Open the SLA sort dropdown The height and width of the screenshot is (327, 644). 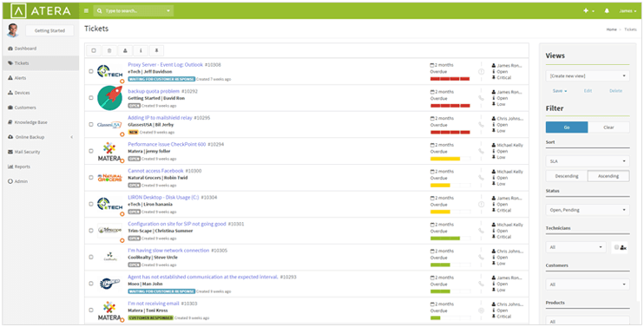588,161
